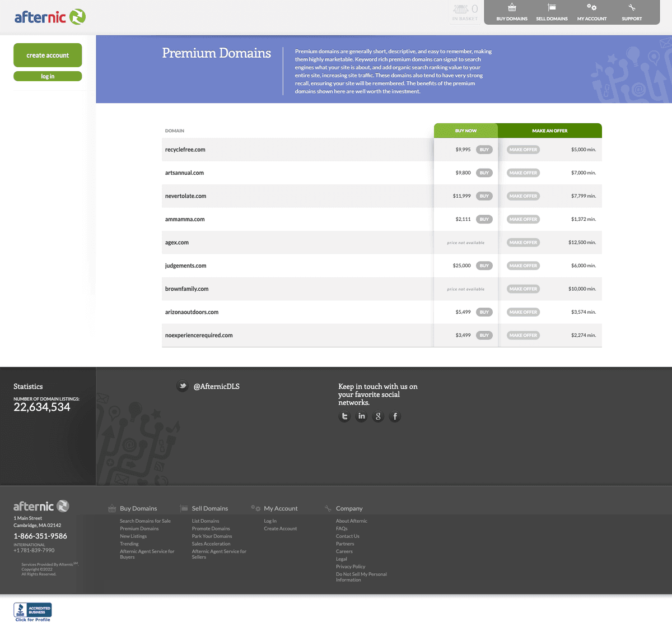Open the LinkedIn social icon

[361, 416]
